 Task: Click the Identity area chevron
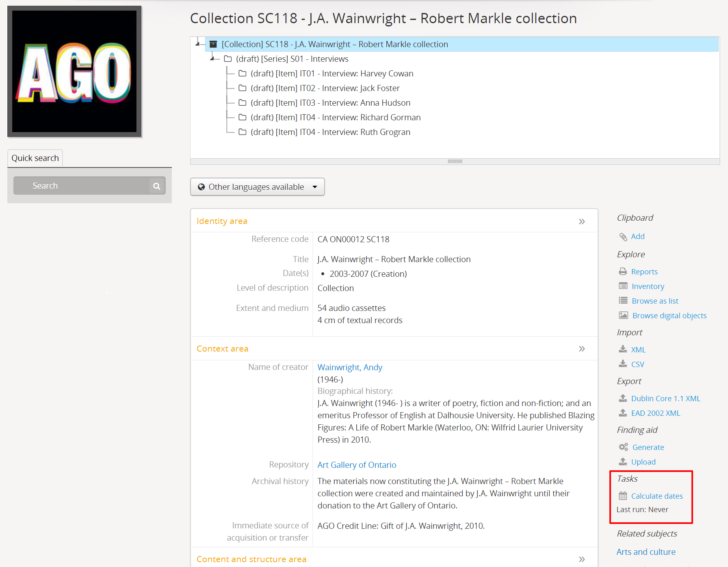pos(582,222)
